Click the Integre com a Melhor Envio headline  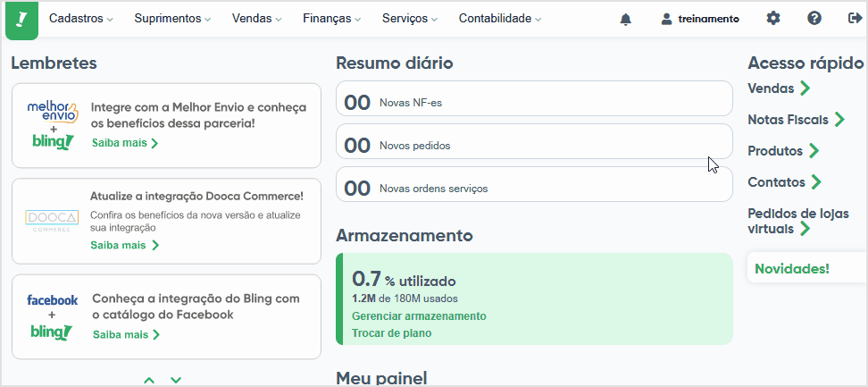pyautogui.click(x=199, y=115)
